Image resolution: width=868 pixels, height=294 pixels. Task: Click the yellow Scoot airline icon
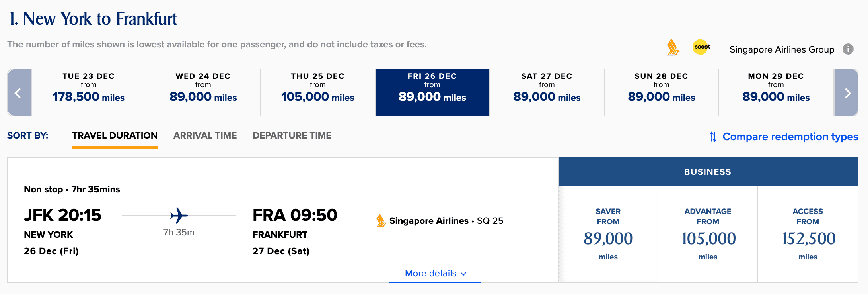click(701, 47)
